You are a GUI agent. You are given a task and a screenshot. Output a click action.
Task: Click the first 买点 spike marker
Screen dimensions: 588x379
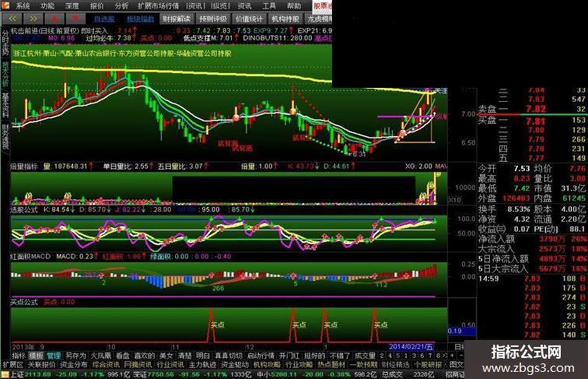point(218,325)
